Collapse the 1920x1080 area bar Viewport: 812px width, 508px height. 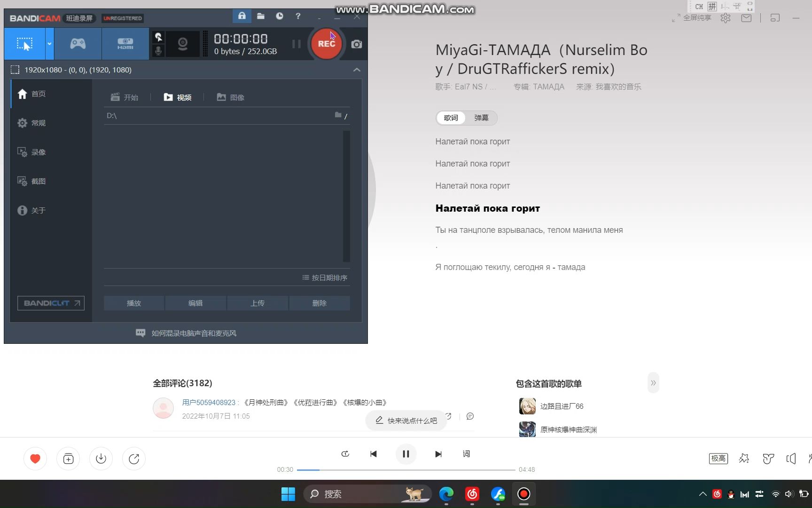pos(357,70)
